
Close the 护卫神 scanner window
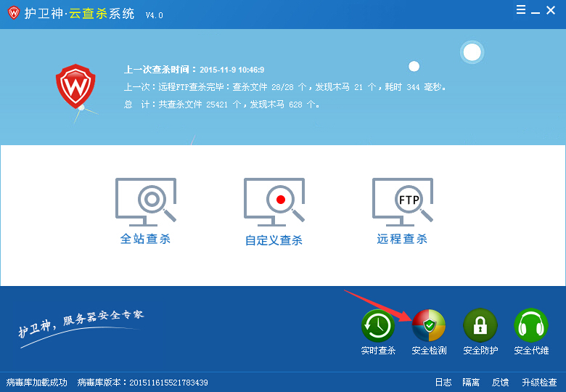pyautogui.click(x=553, y=10)
